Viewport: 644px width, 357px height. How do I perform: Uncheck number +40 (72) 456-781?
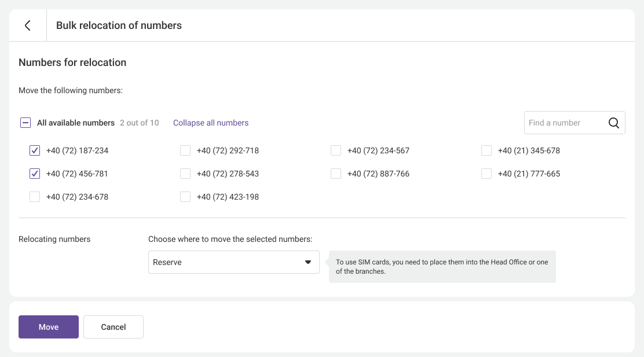click(35, 174)
